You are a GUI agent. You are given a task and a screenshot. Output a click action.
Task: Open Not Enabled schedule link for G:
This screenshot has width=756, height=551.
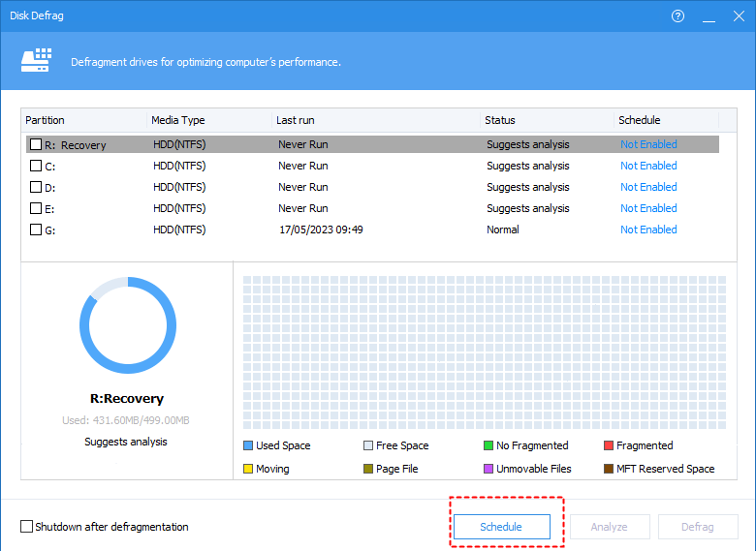click(x=648, y=230)
